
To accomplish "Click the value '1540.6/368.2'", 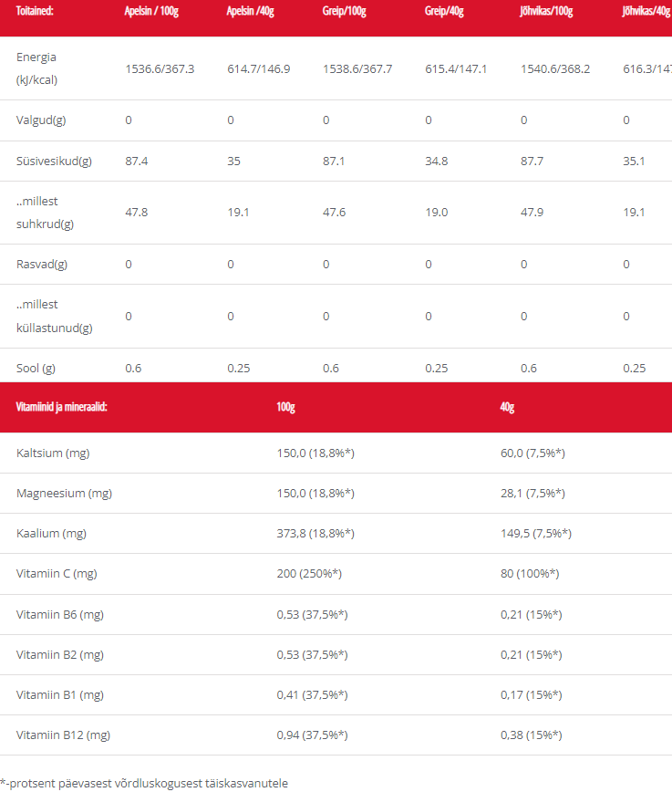I will click(555, 69).
